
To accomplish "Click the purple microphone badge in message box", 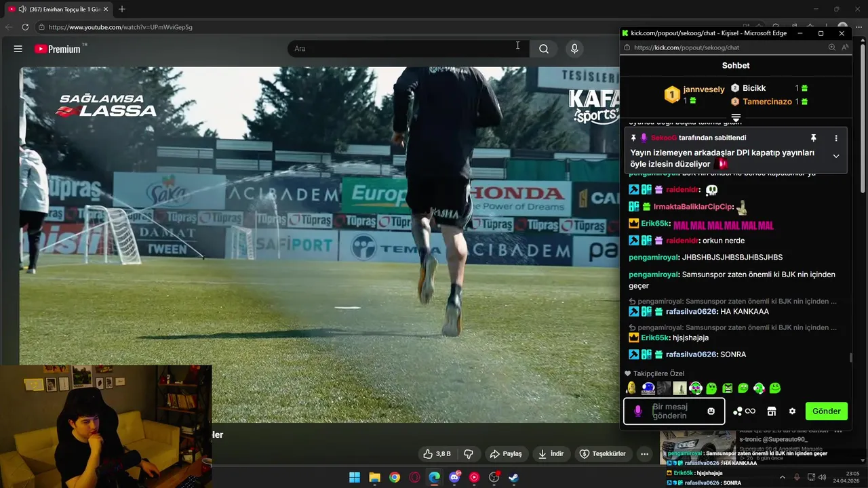I will (x=637, y=411).
